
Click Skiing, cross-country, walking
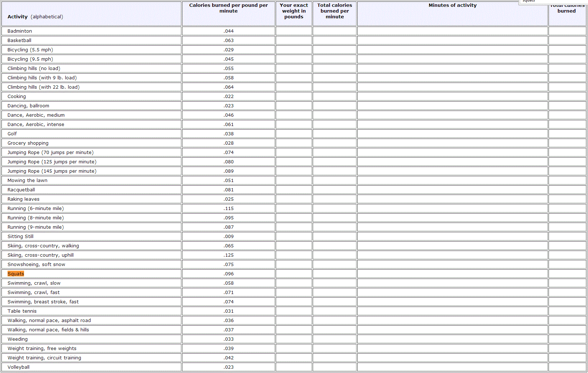(x=43, y=246)
